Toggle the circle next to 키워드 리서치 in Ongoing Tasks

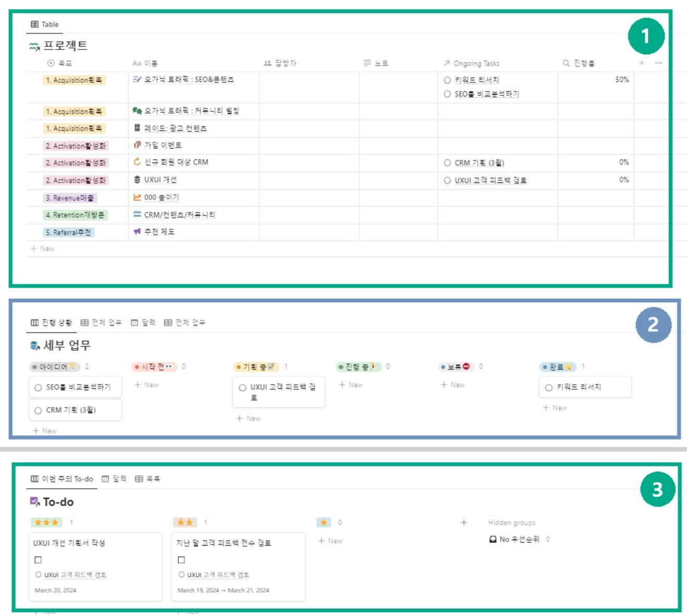[447, 80]
